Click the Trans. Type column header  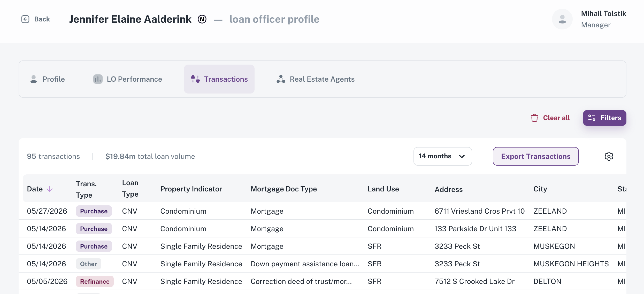pyautogui.click(x=86, y=189)
